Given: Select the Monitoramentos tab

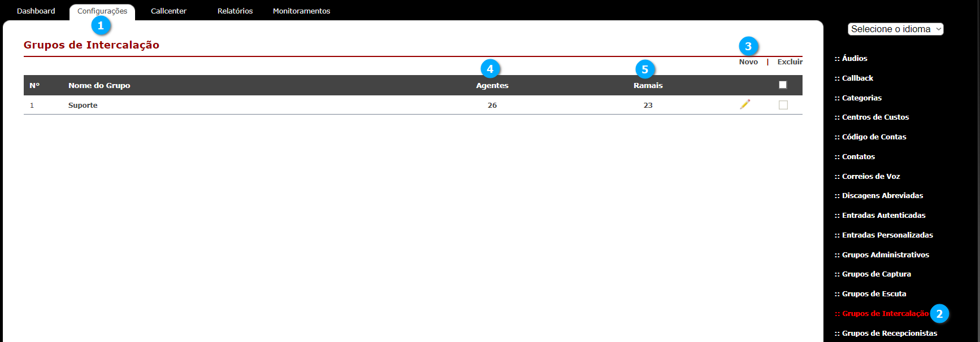Looking at the screenshot, I should point(301,11).
